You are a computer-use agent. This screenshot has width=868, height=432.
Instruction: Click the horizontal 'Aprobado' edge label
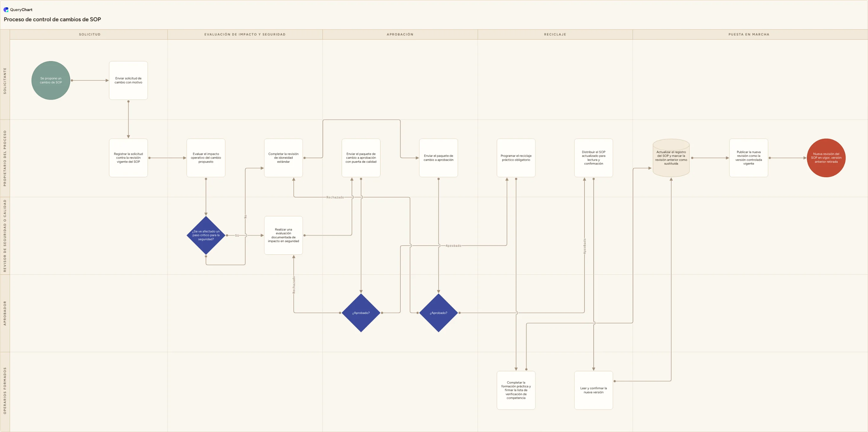453,246
